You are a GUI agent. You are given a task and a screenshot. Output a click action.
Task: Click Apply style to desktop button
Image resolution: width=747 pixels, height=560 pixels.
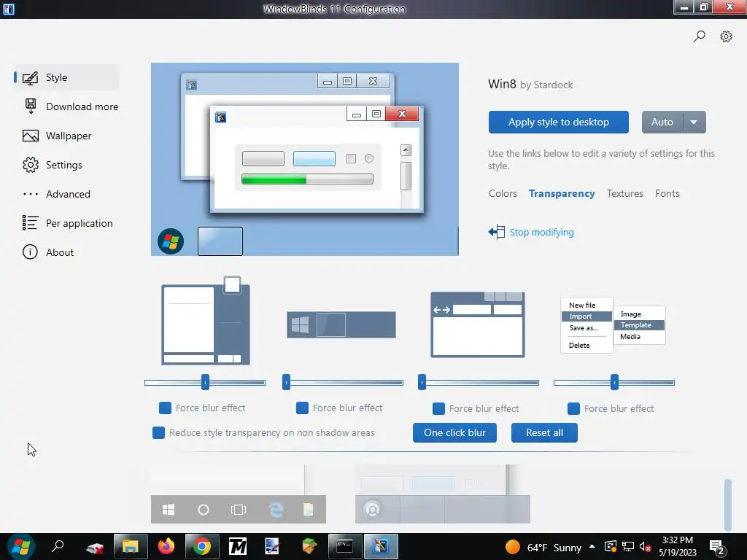[558, 122]
